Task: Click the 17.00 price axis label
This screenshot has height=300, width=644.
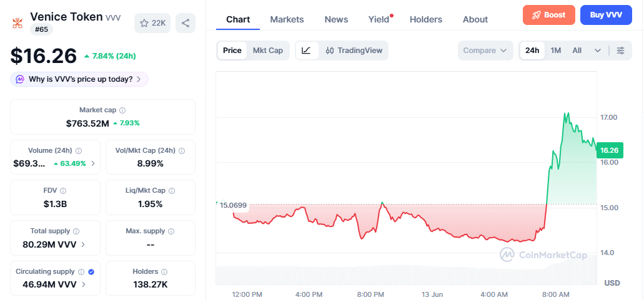Action: click(608, 117)
